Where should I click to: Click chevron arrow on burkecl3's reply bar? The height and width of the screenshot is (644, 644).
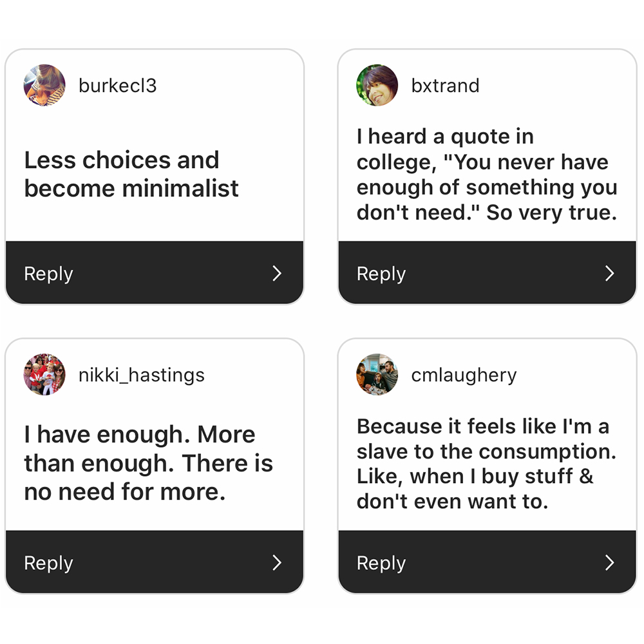[x=277, y=273]
